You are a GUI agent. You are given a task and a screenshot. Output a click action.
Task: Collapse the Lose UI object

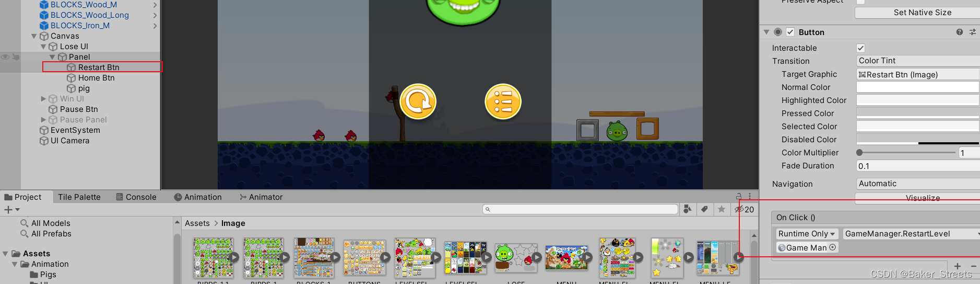click(x=43, y=47)
